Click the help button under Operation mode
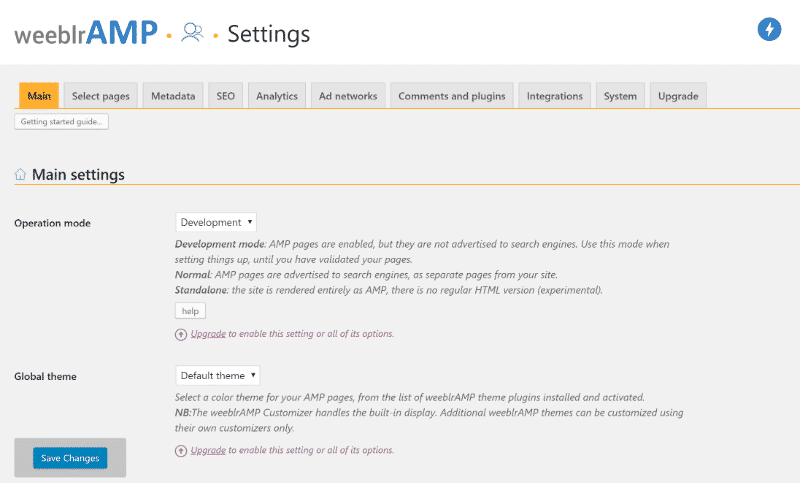This screenshot has height=483, width=800. pyautogui.click(x=190, y=311)
